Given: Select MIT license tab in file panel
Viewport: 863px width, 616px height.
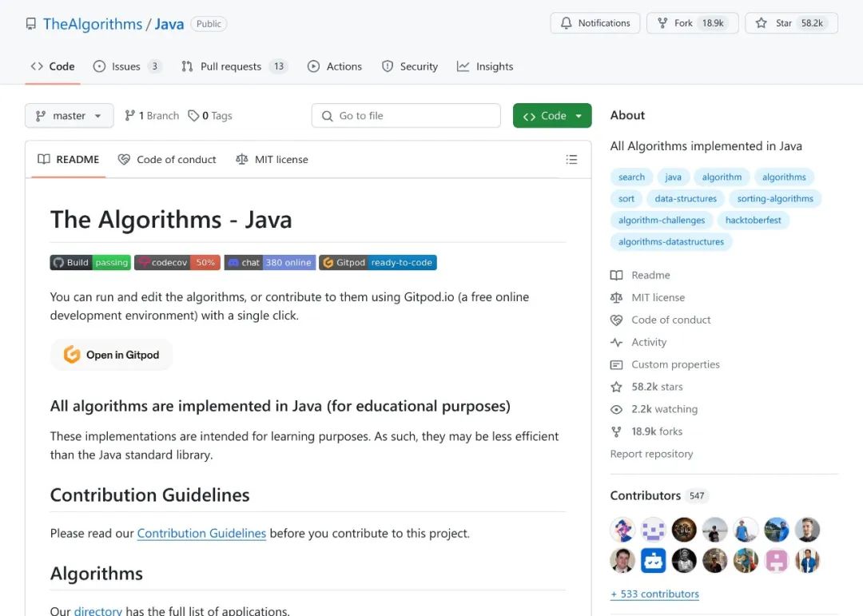Looking at the screenshot, I should click(x=272, y=160).
